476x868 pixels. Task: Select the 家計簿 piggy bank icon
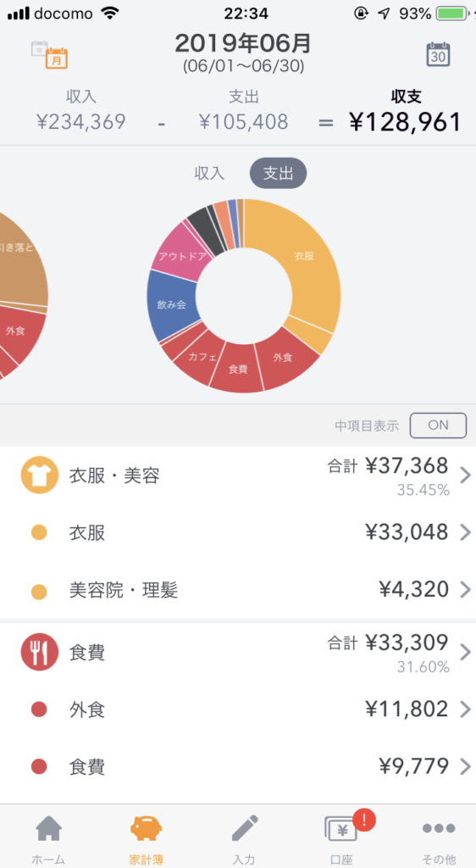pos(146,829)
